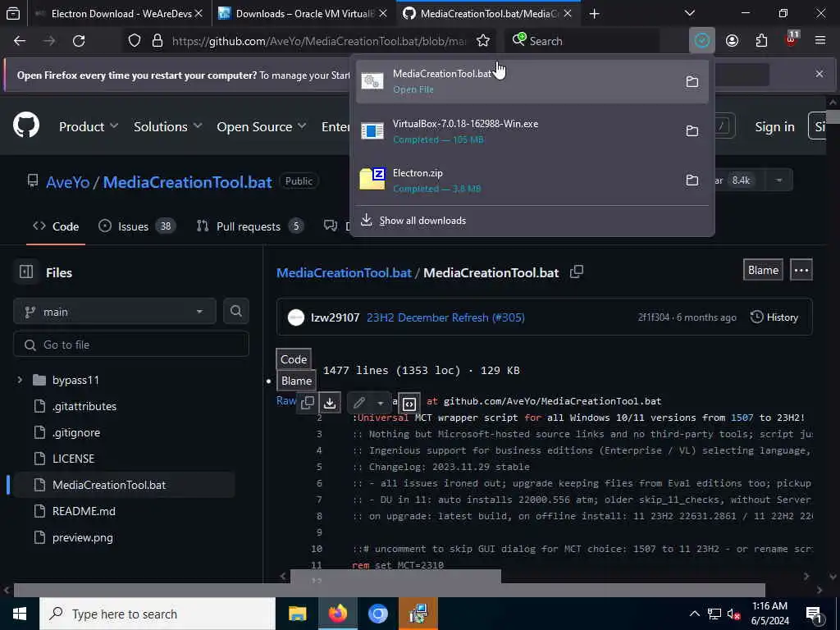Image resolution: width=840 pixels, height=630 pixels.
Task: Open the .gitignore file
Action: pos(76,433)
